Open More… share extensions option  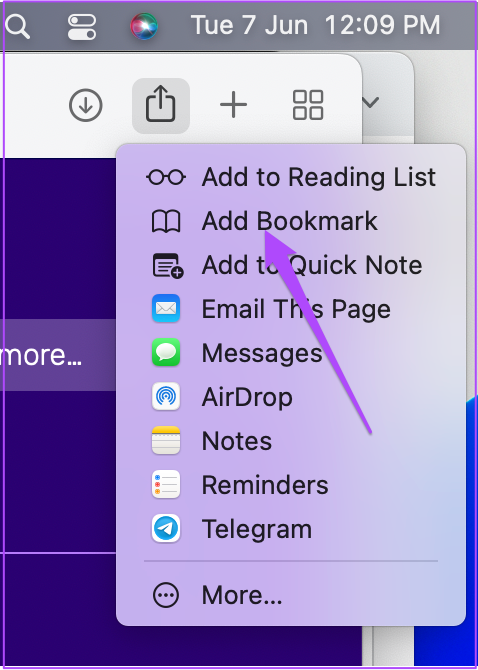291,595
